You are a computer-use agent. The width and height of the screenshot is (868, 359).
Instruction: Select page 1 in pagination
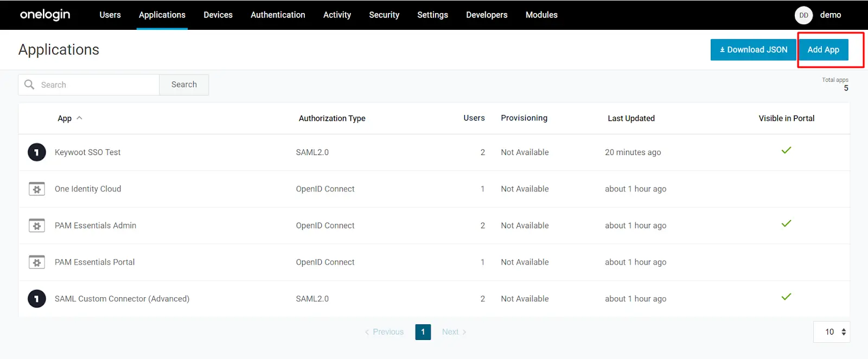click(423, 332)
